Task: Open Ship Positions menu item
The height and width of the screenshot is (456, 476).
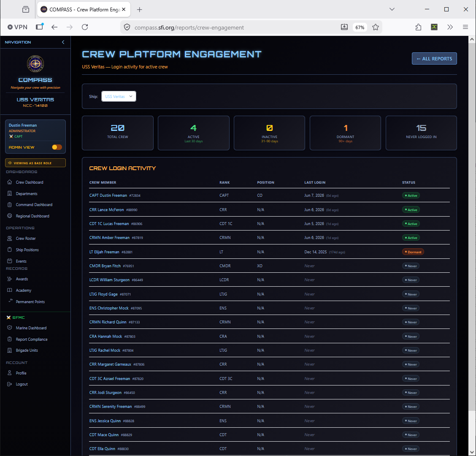Action: [x=27, y=250]
